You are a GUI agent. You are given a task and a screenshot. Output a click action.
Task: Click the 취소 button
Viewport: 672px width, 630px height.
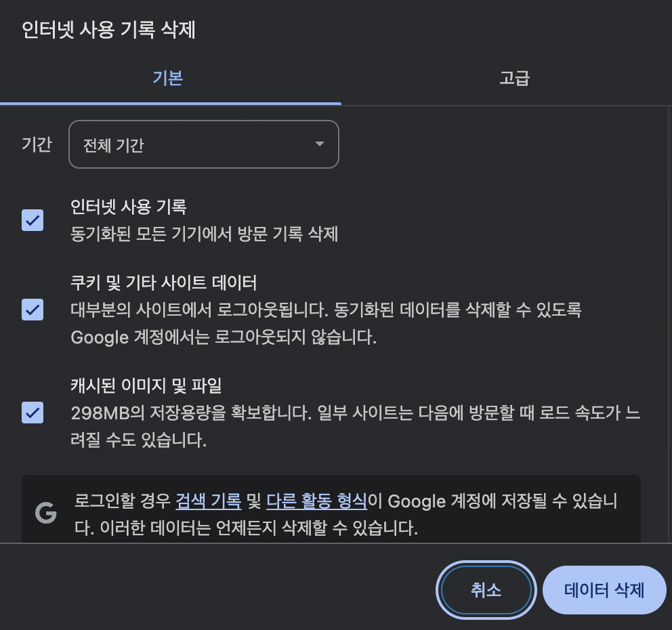pos(486,590)
